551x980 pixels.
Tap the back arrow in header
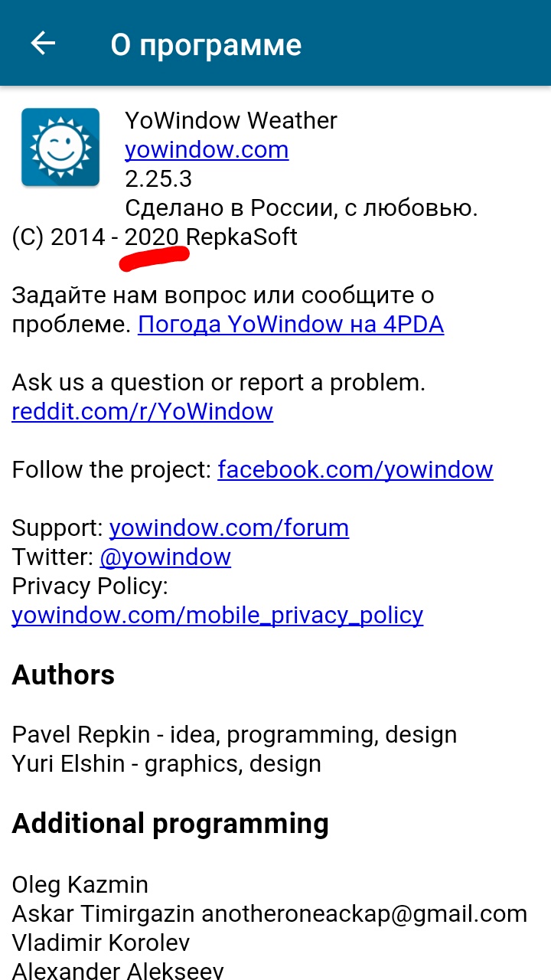(x=43, y=44)
